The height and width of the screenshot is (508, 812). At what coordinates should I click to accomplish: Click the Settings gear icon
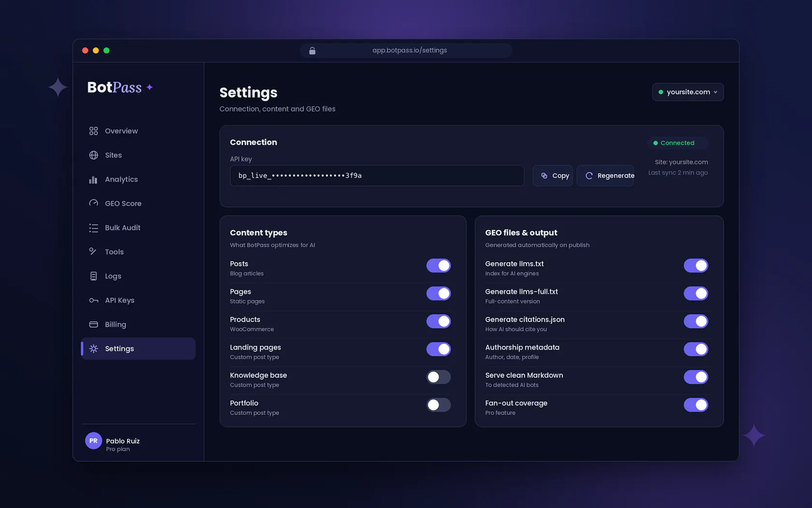click(x=93, y=349)
